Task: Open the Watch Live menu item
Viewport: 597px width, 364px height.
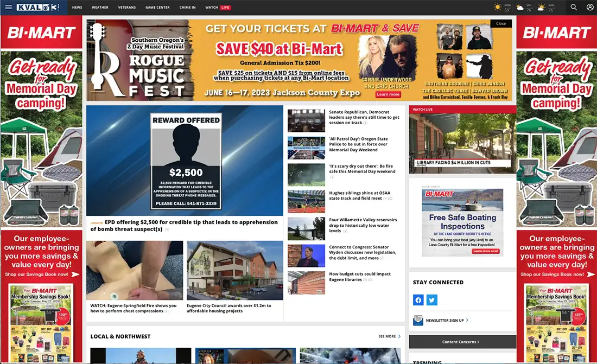Action: (x=218, y=7)
